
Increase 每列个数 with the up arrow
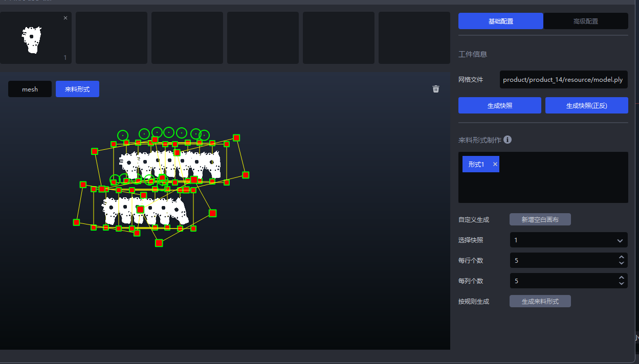(621, 278)
